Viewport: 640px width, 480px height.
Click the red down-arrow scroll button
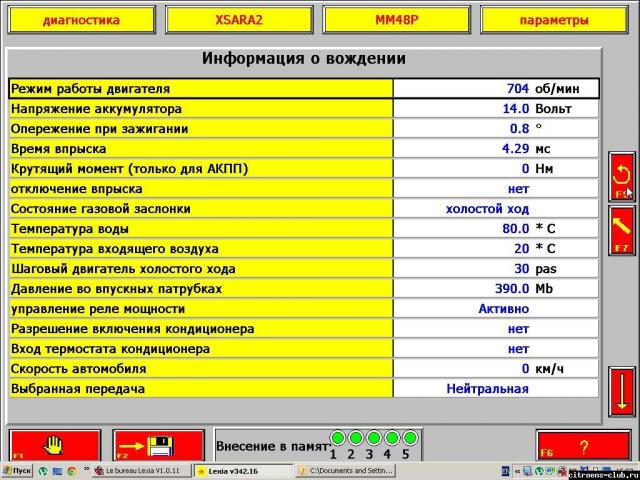pos(622,391)
